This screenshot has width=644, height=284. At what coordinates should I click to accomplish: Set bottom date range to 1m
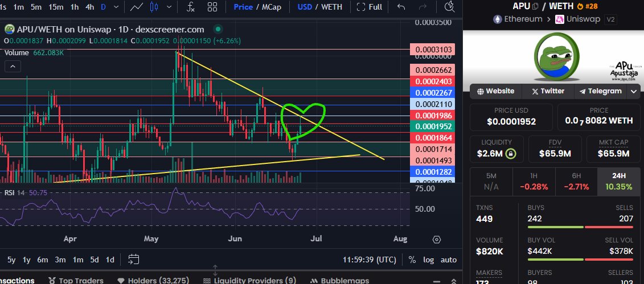(x=78, y=260)
